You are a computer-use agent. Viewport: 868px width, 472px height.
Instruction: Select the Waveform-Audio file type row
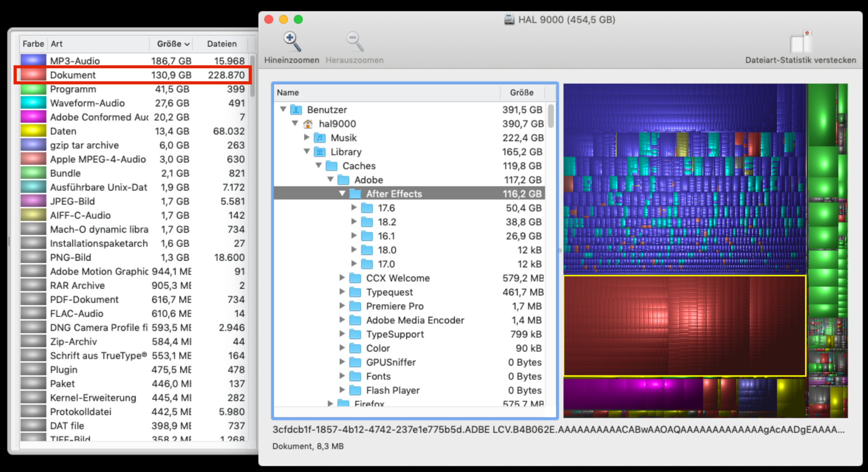[x=87, y=103]
